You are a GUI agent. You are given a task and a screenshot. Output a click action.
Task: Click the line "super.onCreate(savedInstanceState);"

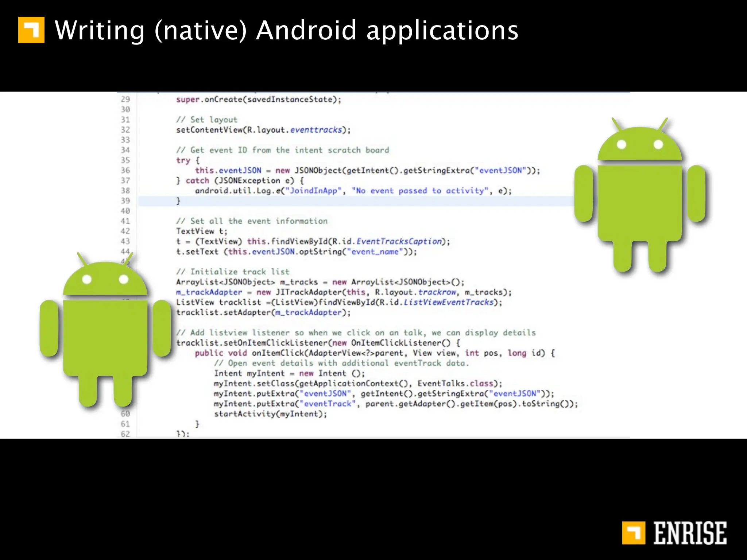tap(259, 100)
